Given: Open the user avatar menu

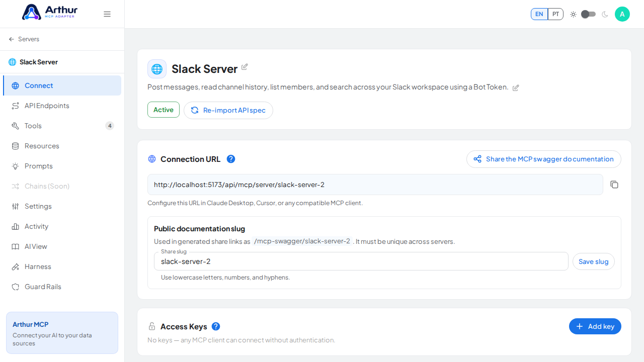Looking at the screenshot, I should click(622, 14).
